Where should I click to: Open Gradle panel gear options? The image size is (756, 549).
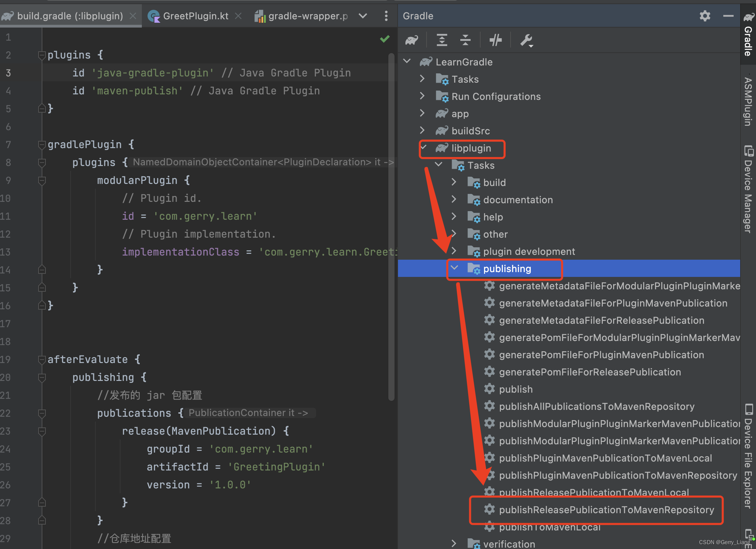[x=705, y=16]
